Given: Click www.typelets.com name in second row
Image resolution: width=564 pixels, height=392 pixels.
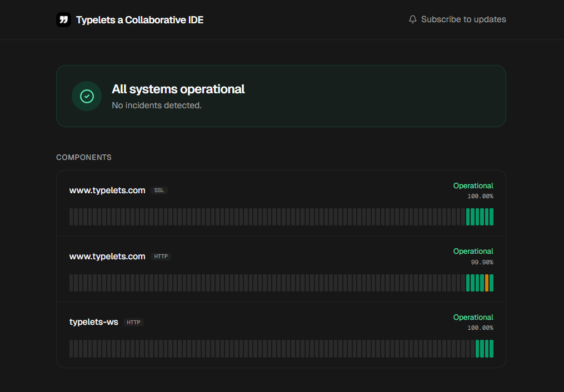Looking at the screenshot, I should coord(107,256).
